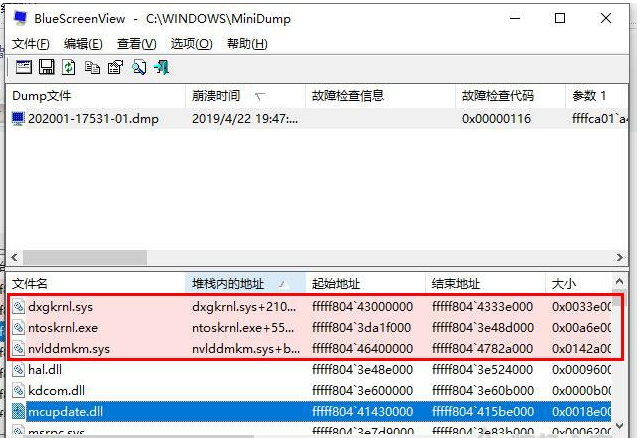Select the ntoskrnl.exe file name
The image size is (638, 438).
pyautogui.click(x=63, y=328)
